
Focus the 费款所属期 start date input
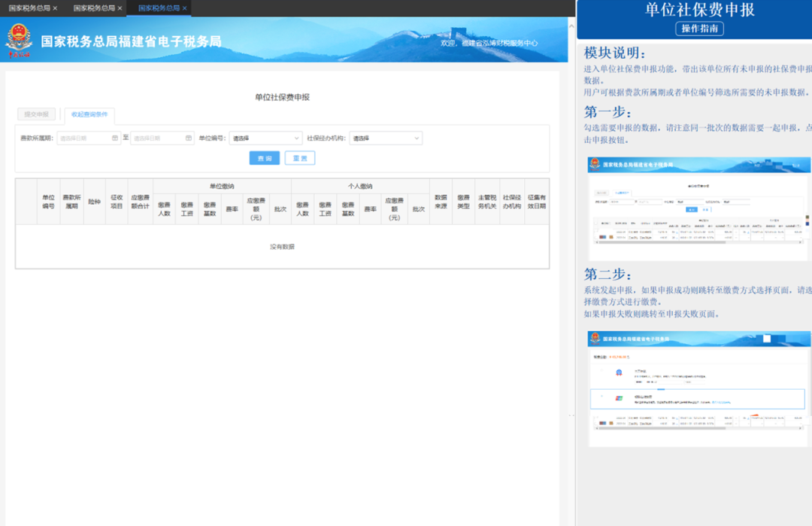point(89,138)
